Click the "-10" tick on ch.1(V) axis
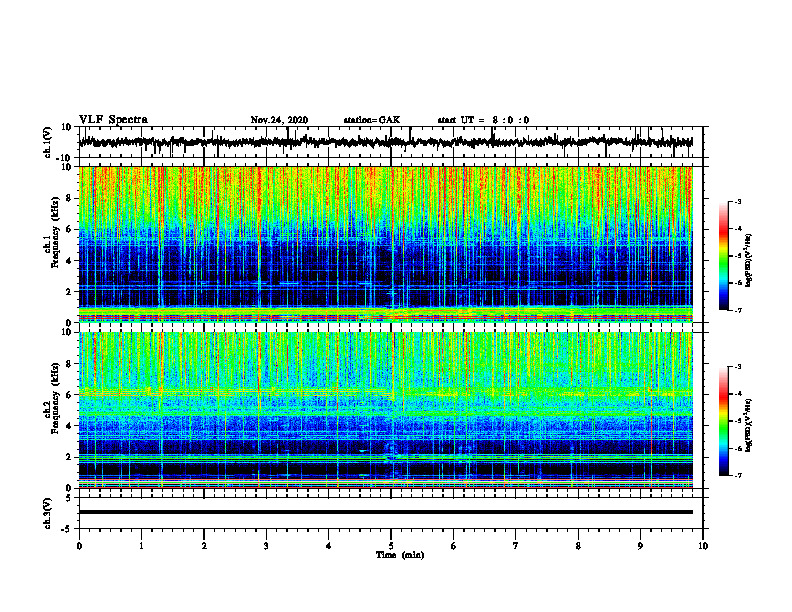 pos(65,158)
